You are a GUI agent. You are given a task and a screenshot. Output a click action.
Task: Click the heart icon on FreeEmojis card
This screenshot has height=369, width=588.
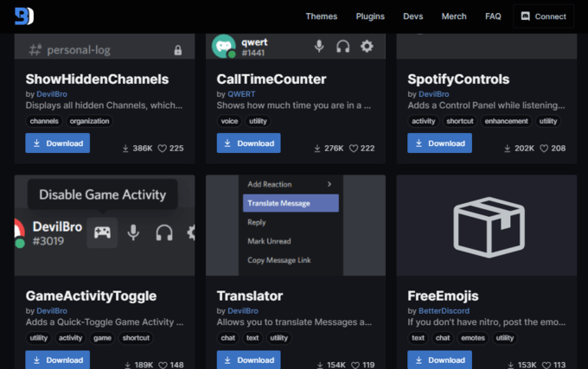point(543,365)
